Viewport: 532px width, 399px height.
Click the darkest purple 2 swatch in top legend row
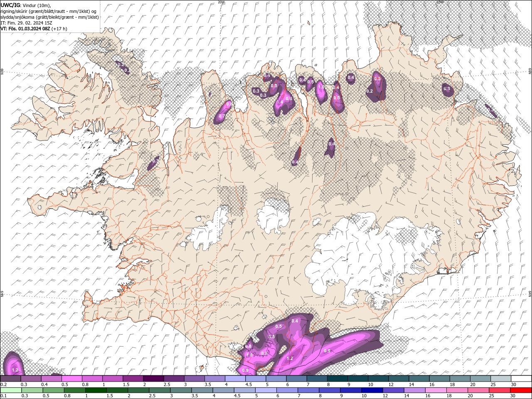coord(153,379)
